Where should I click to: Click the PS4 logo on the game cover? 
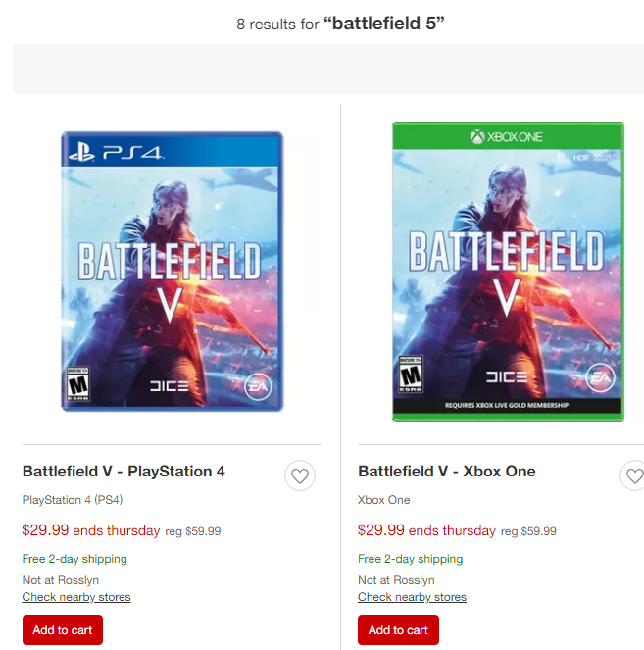[117, 152]
